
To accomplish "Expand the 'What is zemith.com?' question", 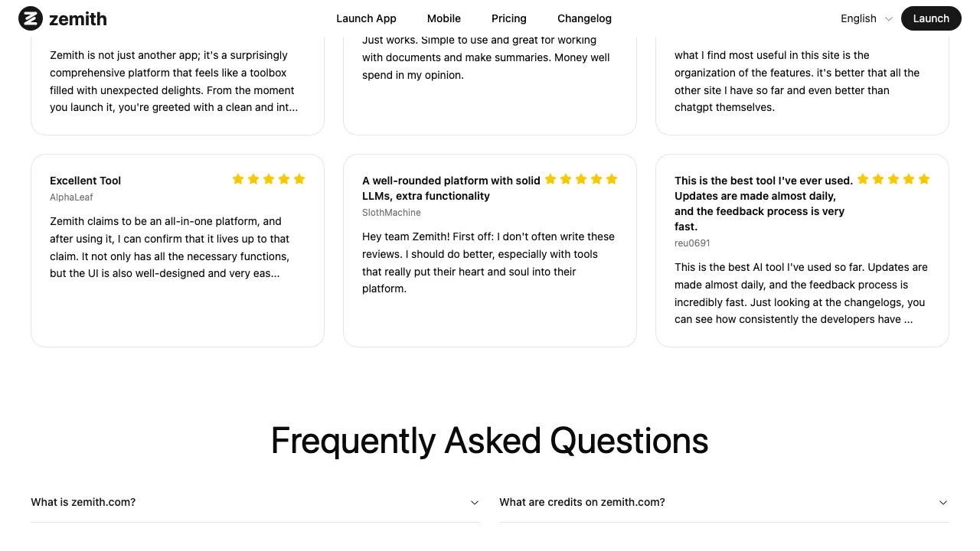I will tap(255, 502).
